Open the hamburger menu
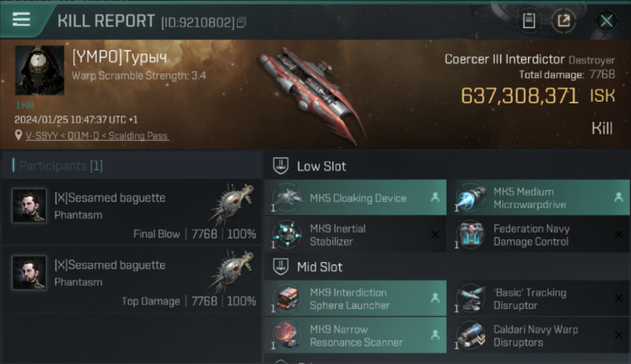631x364 pixels. click(x=21, y=19)
